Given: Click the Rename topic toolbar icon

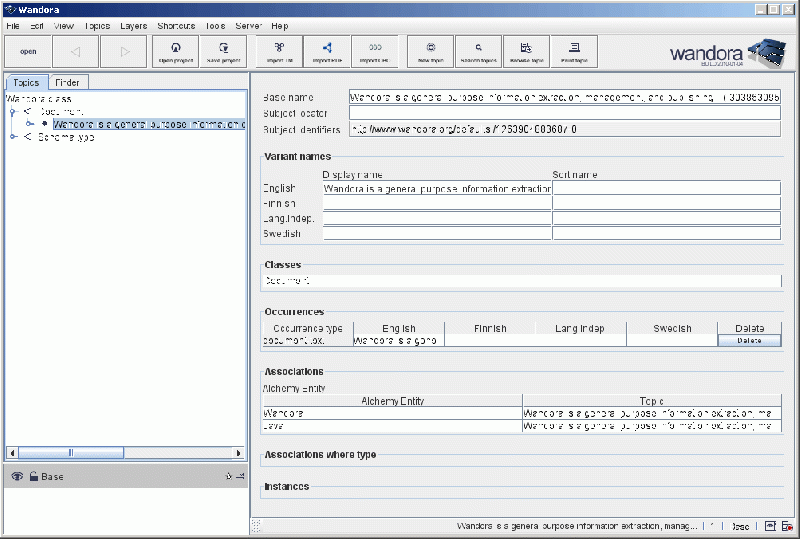Looking at the screenshot, I should 527,52.
